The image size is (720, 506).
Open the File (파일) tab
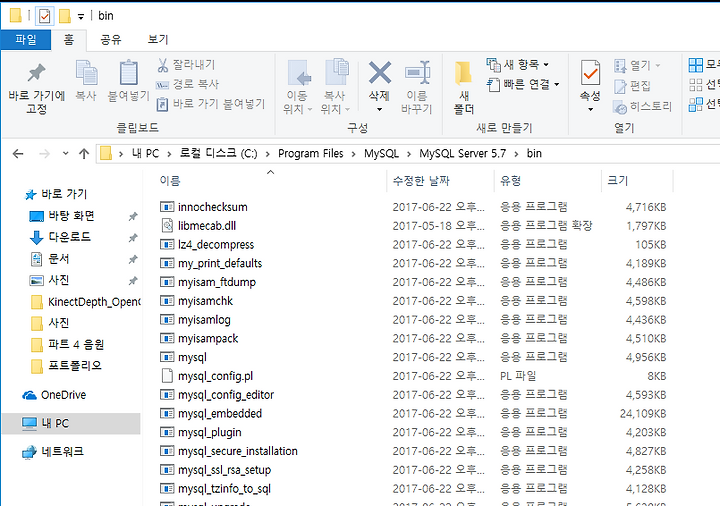[26, 39]
